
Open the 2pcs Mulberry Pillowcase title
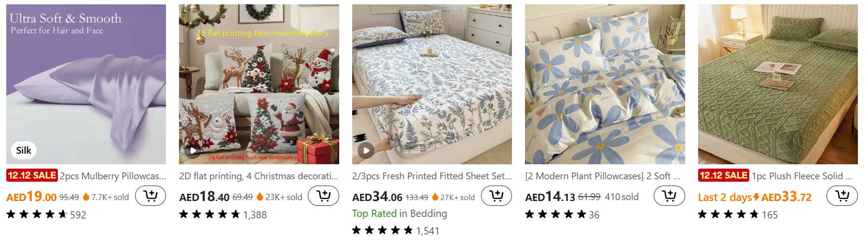pyautogui.click(x=113, y=176)
